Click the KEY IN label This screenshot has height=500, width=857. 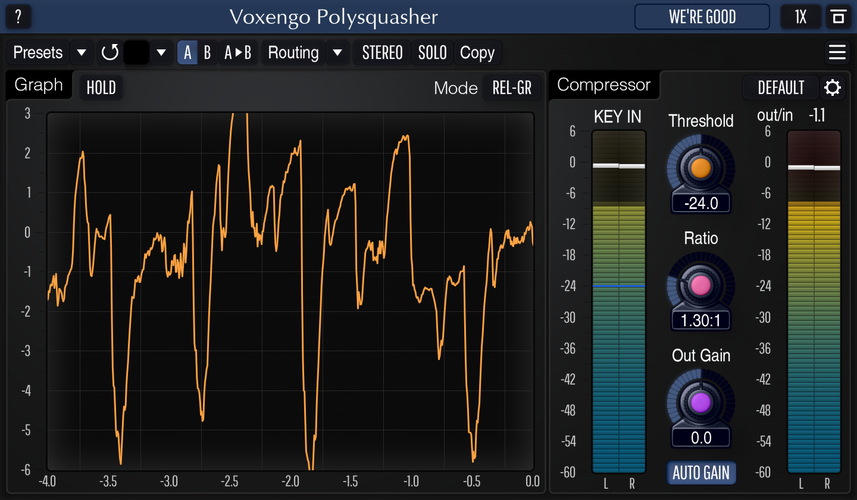click(x=618, y=117)
